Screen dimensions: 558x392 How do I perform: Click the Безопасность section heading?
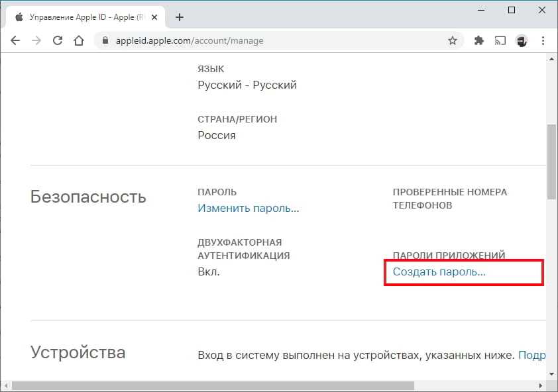(88, 197)
